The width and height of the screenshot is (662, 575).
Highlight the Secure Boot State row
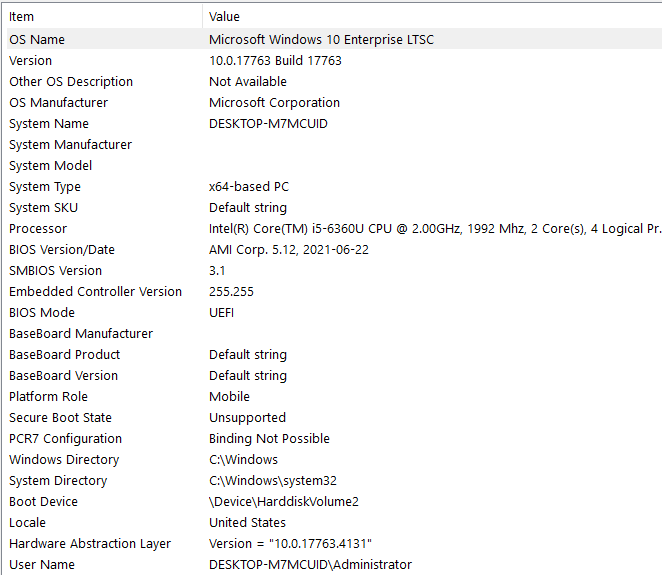tap(60, 418)
